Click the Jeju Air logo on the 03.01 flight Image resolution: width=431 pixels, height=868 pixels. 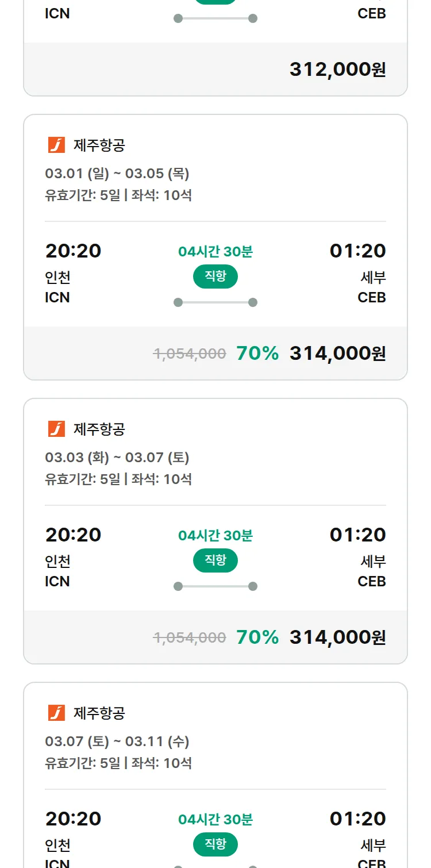(x=56, y=145)
